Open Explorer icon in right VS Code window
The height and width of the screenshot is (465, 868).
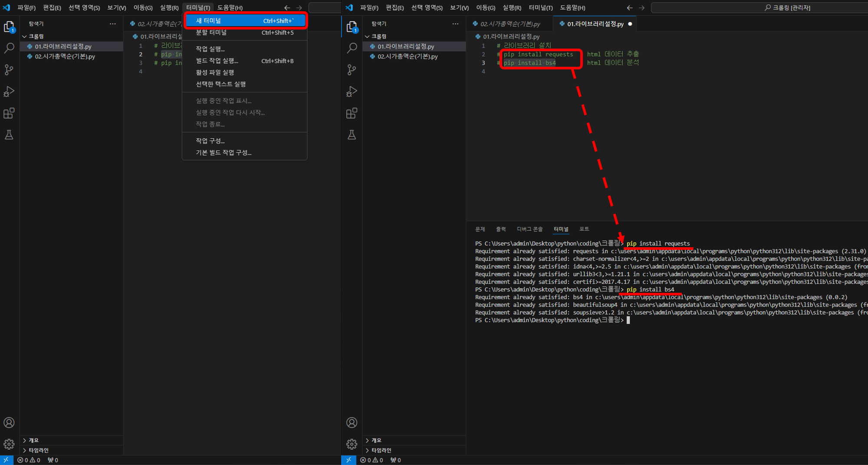coord(352,27)
